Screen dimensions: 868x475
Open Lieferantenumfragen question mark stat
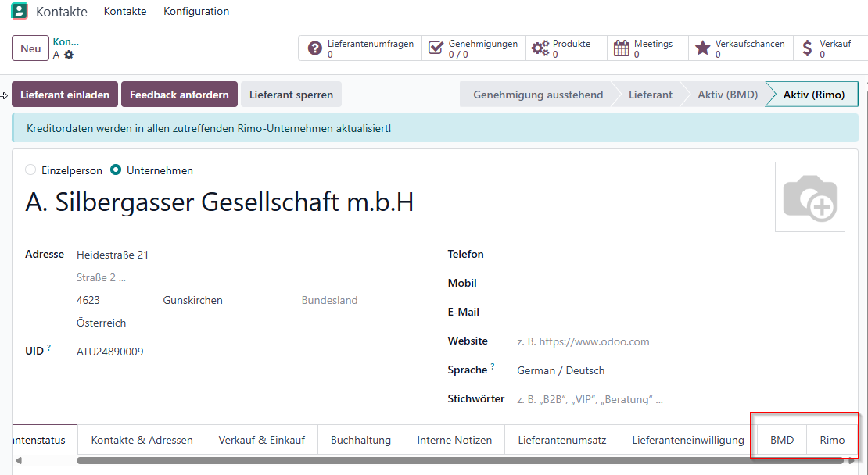coord(314,48)
